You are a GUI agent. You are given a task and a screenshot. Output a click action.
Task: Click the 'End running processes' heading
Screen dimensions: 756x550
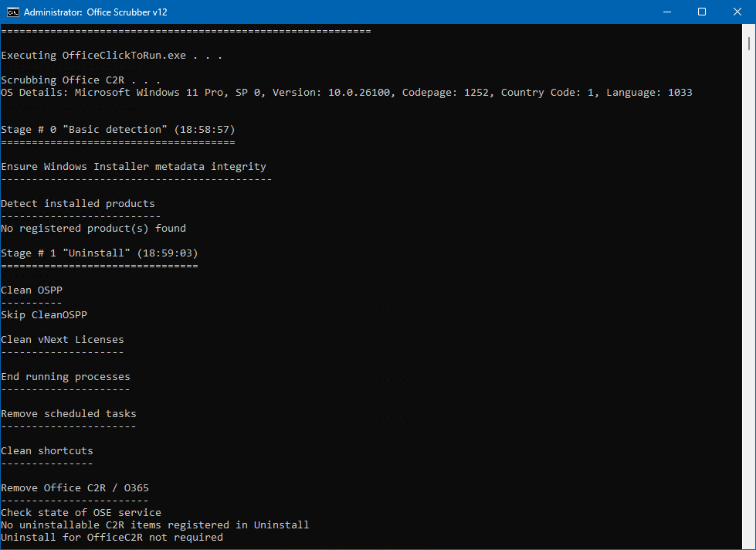(x=66, y=377)
